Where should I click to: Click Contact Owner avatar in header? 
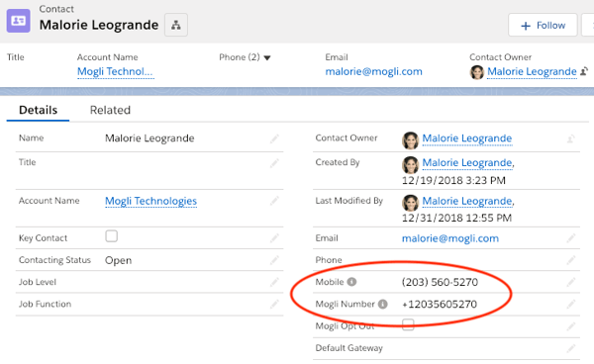pyautogui.click(x=477, y=72)
